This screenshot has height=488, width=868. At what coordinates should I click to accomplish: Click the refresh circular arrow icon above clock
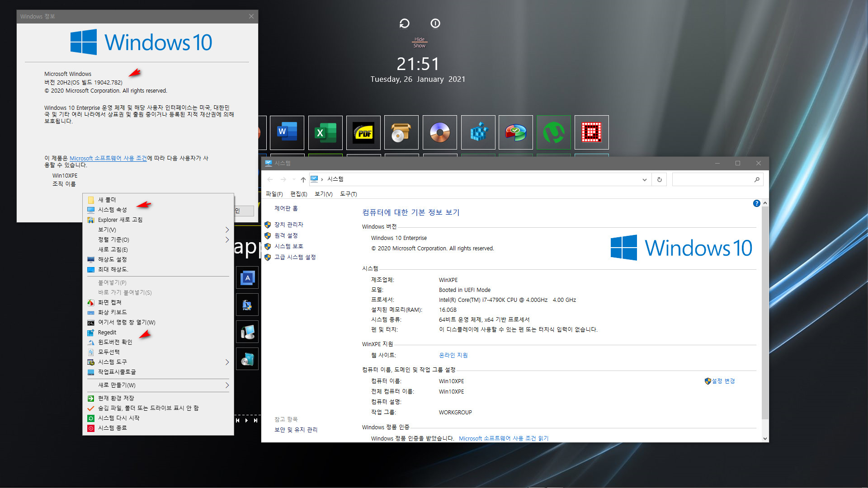point(405,23)
